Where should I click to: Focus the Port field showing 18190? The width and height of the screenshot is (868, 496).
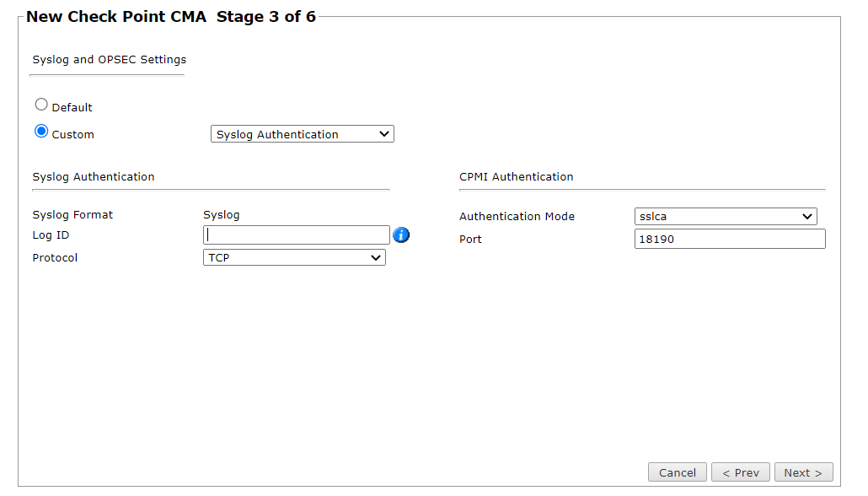729,240
